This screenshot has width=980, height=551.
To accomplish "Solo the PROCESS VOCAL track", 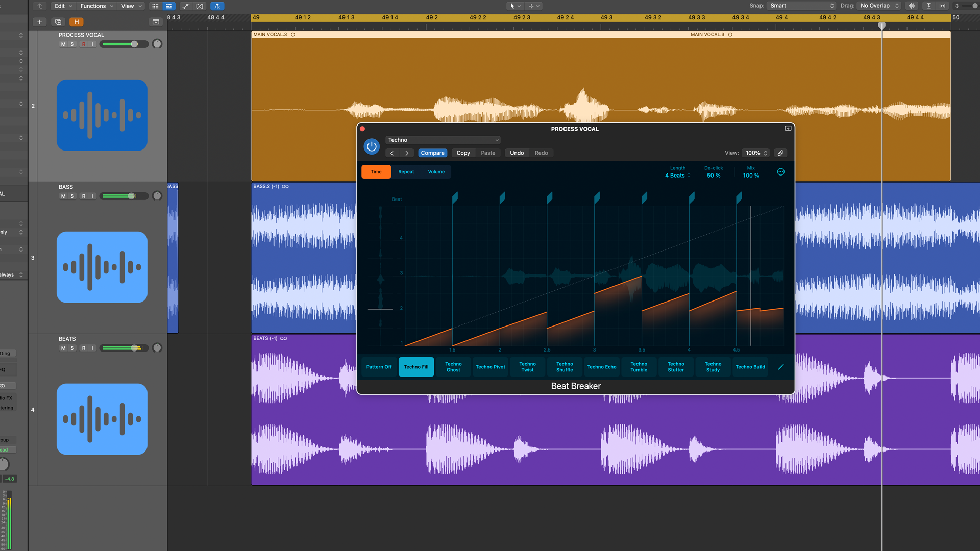I will click(72, 44).
